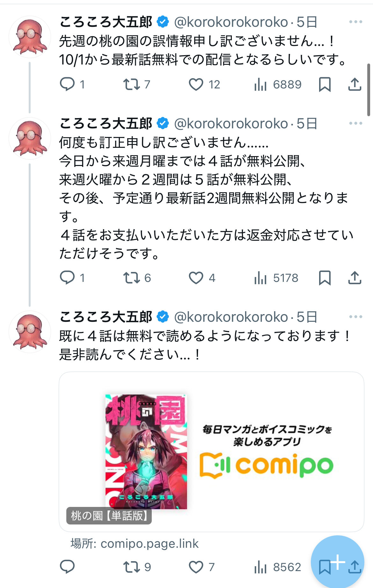Open more options on the first tweet
This screenshot has height=588, width=373.
(x=355, y=22)
